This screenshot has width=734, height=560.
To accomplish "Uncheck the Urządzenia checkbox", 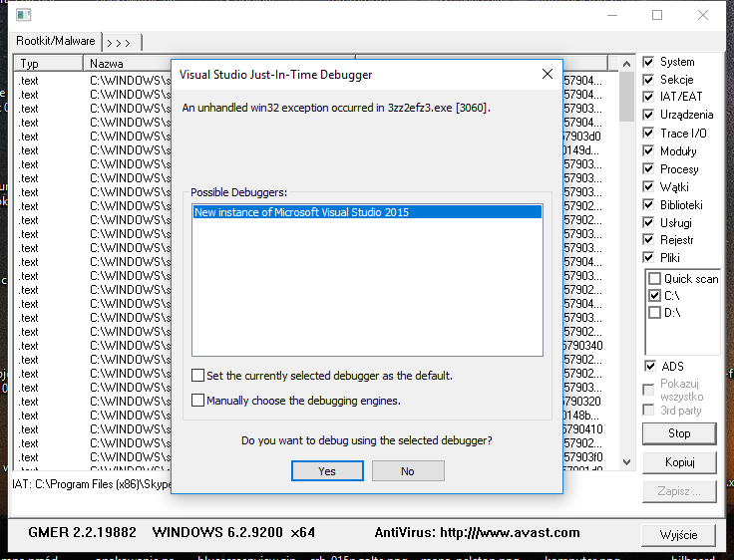I will coord(648,115).
